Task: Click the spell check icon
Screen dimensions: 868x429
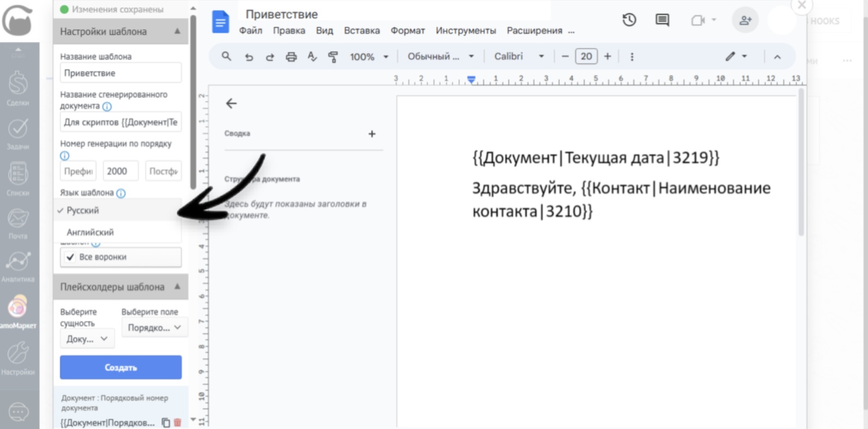Action: pos(312,56)
